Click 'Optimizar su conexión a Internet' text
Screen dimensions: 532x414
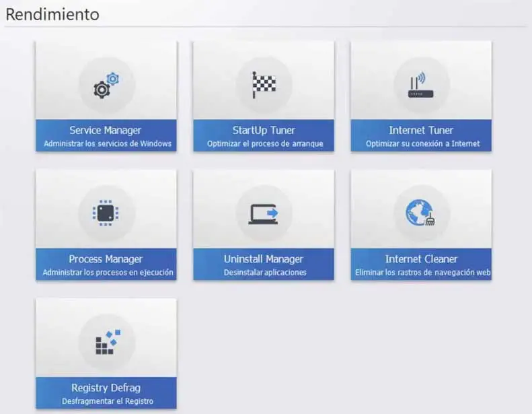(x=423, y=143)
